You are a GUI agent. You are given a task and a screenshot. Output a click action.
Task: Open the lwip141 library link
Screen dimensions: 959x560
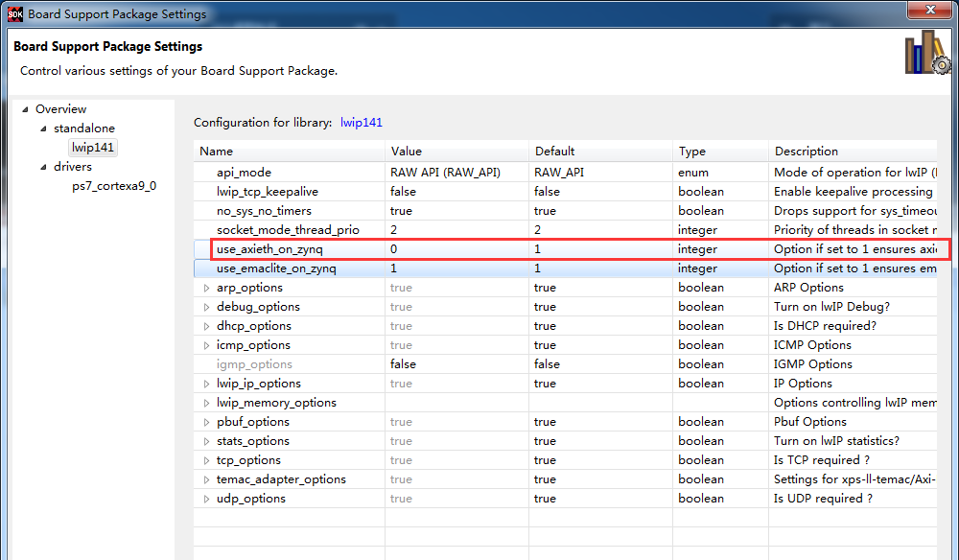362,123
